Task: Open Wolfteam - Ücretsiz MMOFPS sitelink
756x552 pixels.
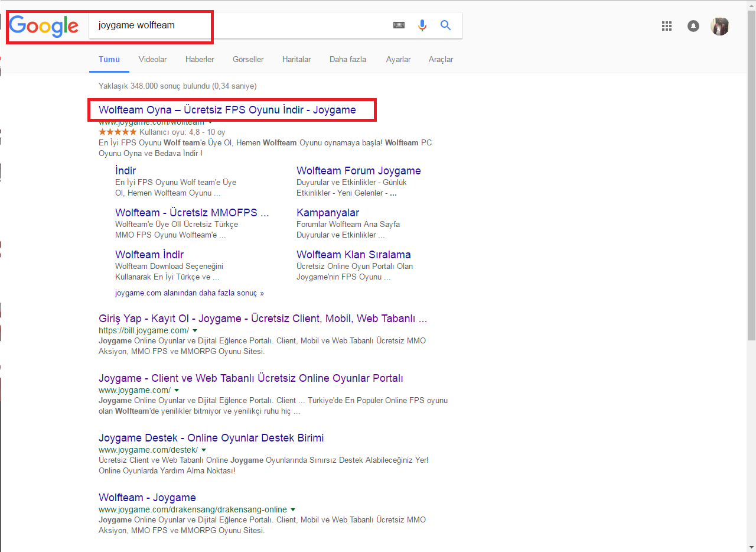Action: [192, 213]
